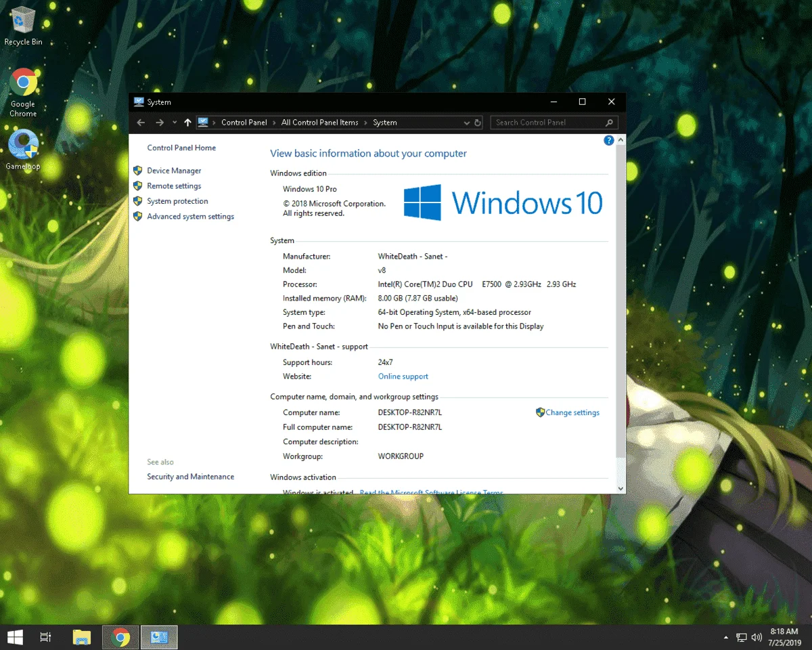Open Device Manager link
The image size is (812, 650).
point(174,171)
